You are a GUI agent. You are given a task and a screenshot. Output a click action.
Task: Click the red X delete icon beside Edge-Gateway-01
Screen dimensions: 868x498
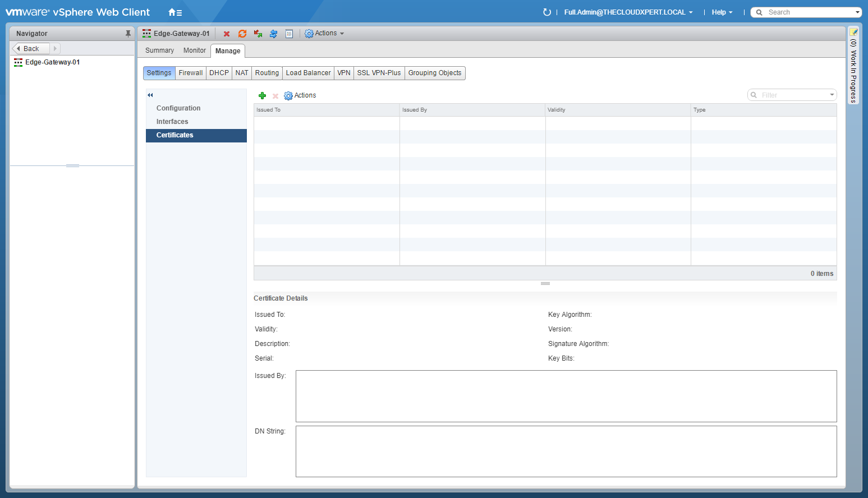coord(227,34)
